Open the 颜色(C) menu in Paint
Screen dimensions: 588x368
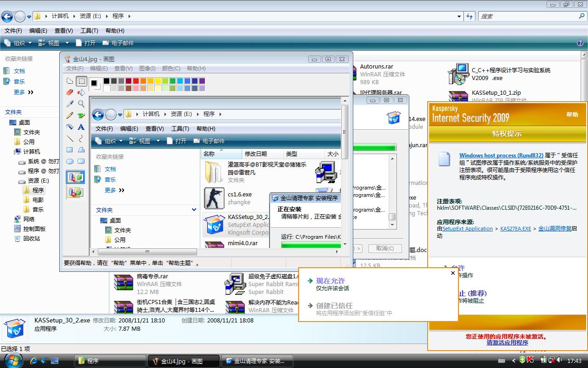[x=171, y=69]
